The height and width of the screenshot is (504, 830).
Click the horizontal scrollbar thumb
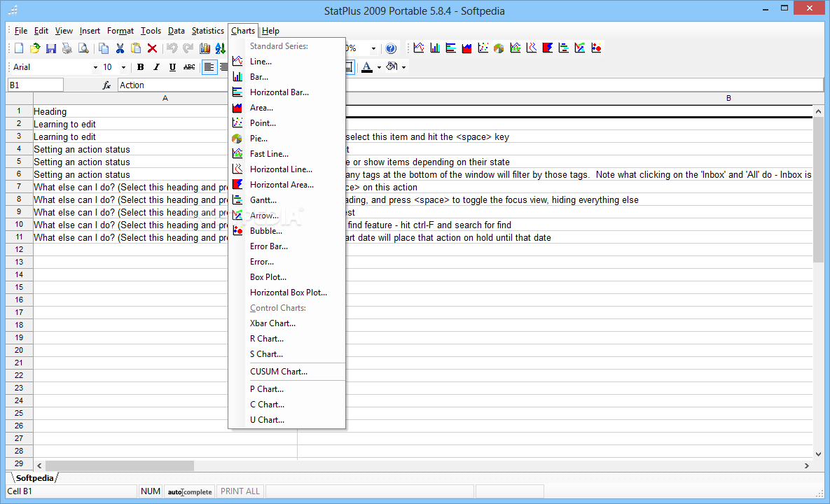click(120, 466)
